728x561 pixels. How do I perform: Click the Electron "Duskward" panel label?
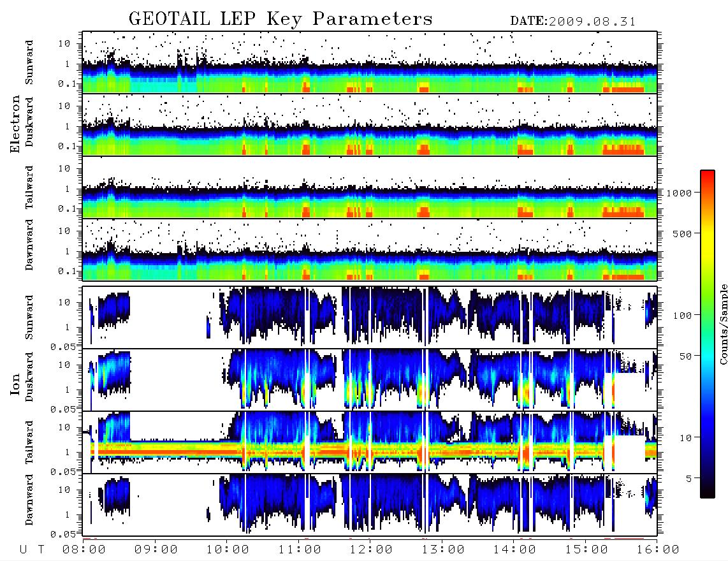point(29,122)
